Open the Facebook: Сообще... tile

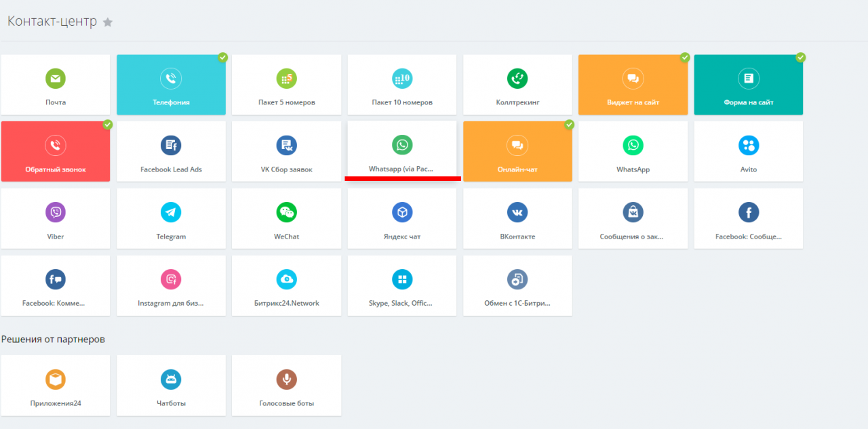click(x=749, y=218)
